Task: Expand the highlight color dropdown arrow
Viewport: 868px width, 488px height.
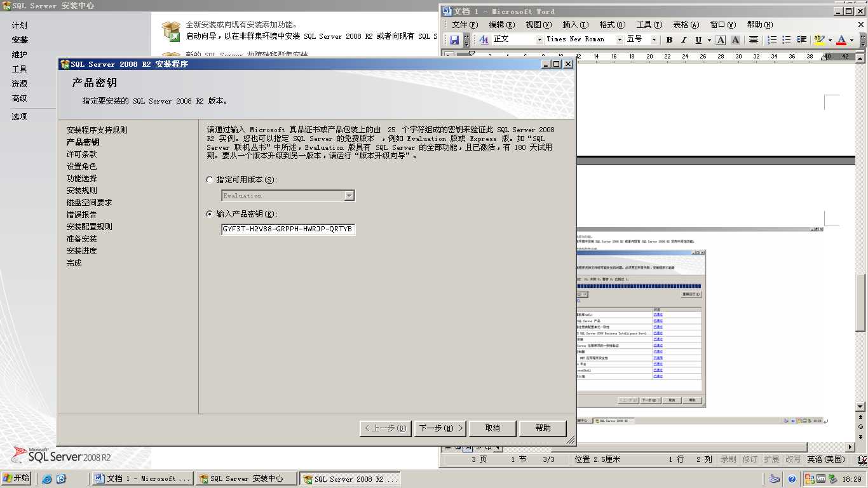Action: coord(830,39)
